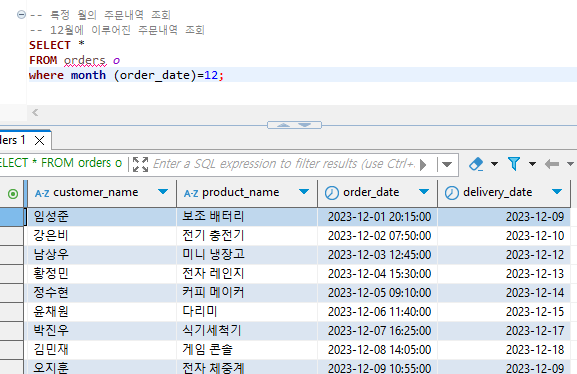Select delivery date 2023-12-13
The height and width of the screenshot is (374, 577).
click(504, 274)
